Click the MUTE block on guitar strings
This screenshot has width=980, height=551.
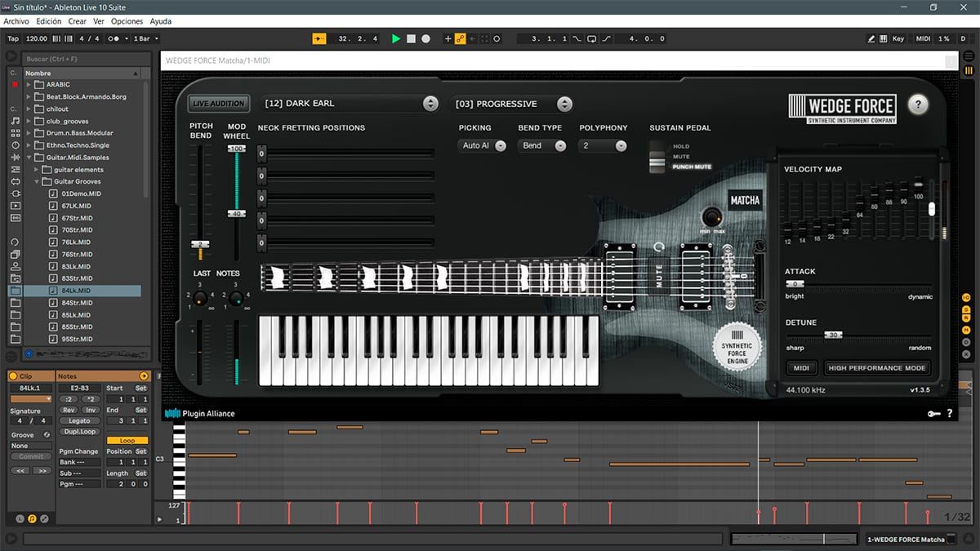click(x=659, y=277)
